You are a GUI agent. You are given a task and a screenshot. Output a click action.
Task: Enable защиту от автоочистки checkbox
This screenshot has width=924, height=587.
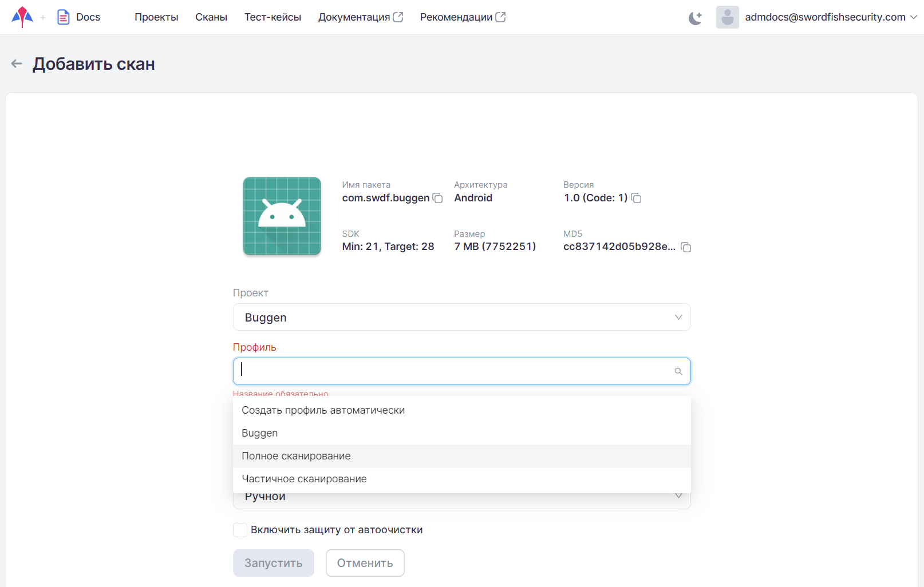coord(240,530)
